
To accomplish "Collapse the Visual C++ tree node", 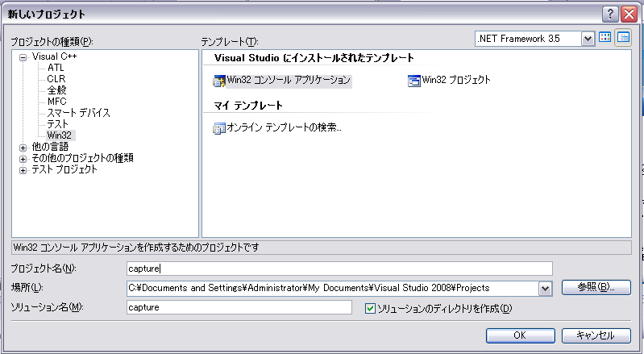I will (x=23, y=57).
